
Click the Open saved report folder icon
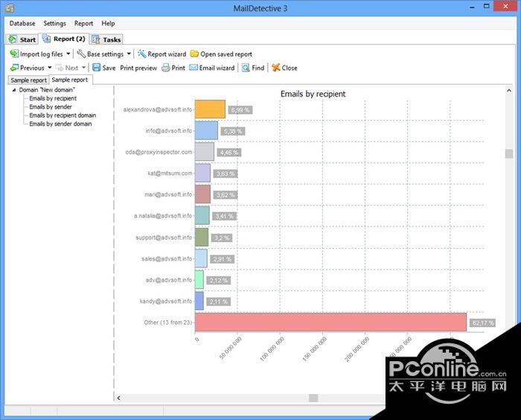[x=194, y=54]
